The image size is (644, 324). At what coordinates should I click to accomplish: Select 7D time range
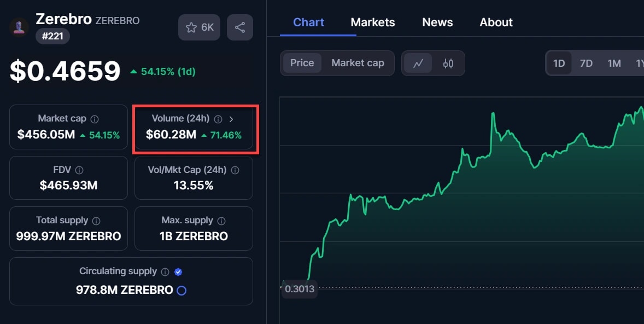tap(586, 63)
